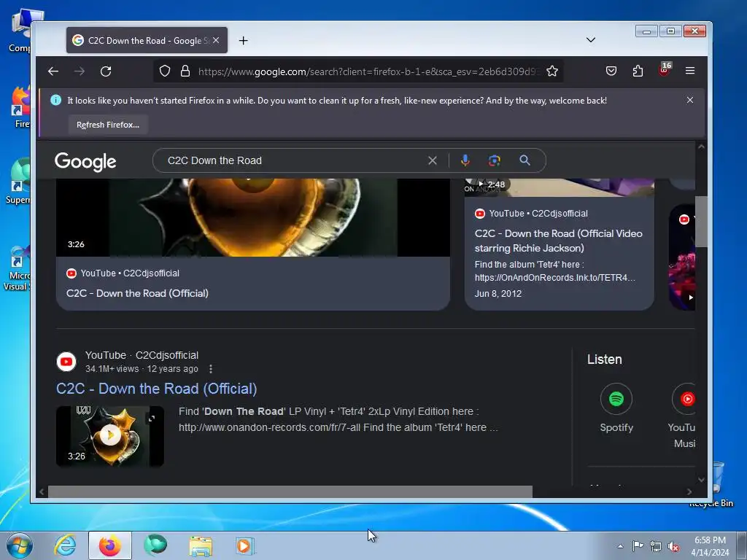Go to Google home via logo
Screen dimensions: 747x560
pos(85,162)
